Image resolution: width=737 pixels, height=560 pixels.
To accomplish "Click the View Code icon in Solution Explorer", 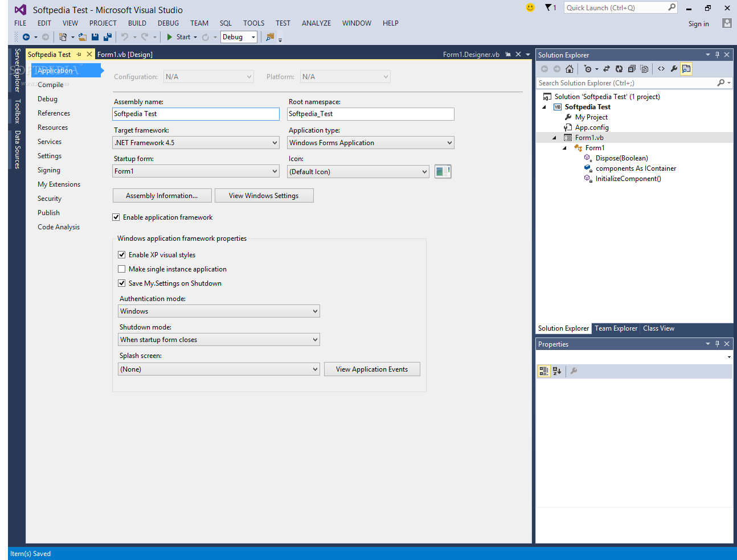I will coord(661,69).
